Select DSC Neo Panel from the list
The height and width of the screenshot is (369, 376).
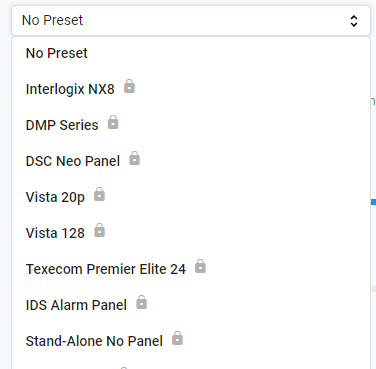[191, 161]
